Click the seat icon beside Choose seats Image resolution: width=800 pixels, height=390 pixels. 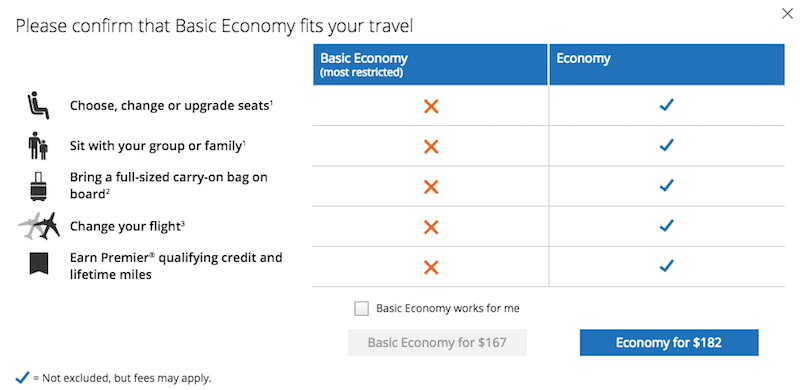[x=38, y=106]
